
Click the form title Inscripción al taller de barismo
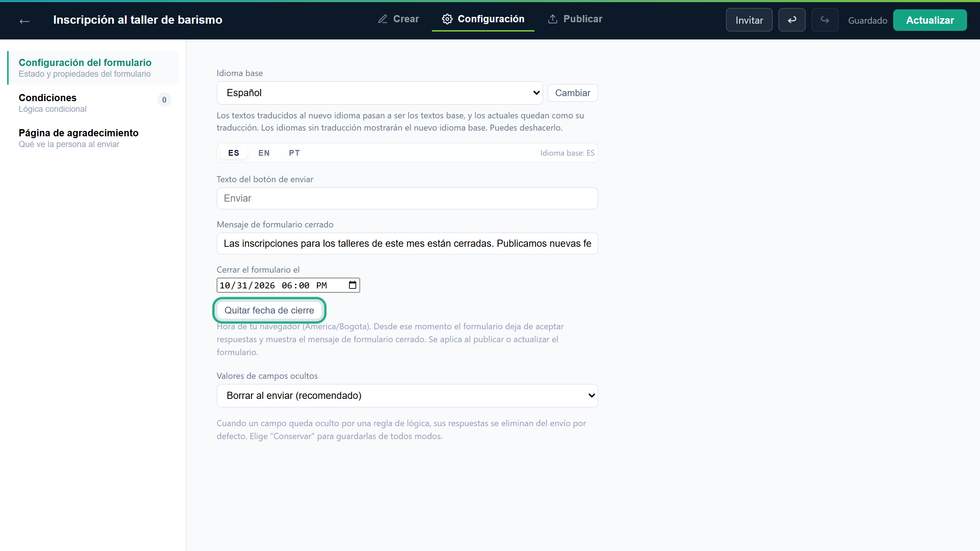pyautogui.click(x=138, y=20)
